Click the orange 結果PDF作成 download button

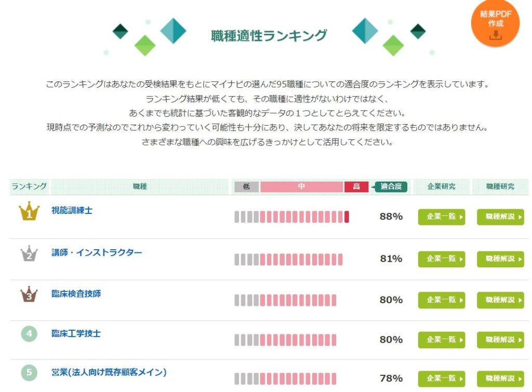[495, 23]
